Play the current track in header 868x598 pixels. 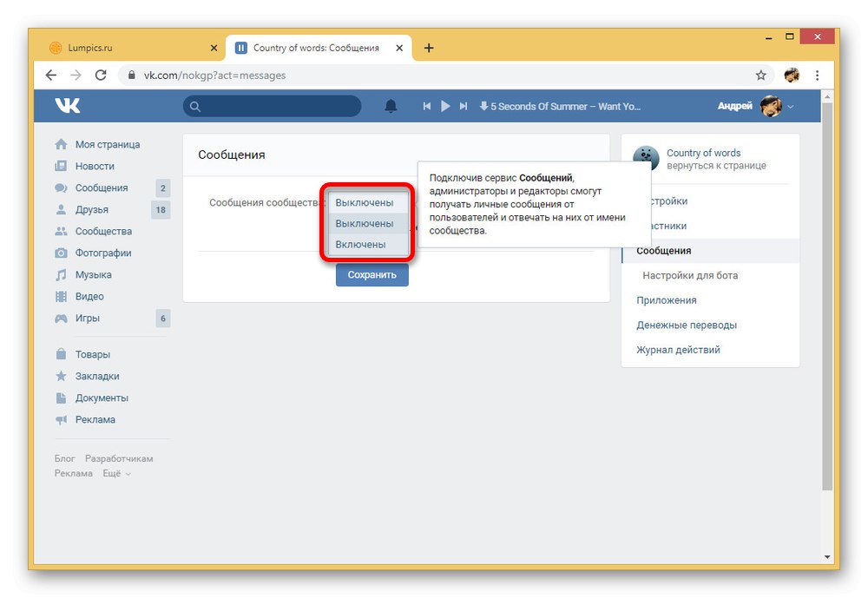[x=445, y=106]
